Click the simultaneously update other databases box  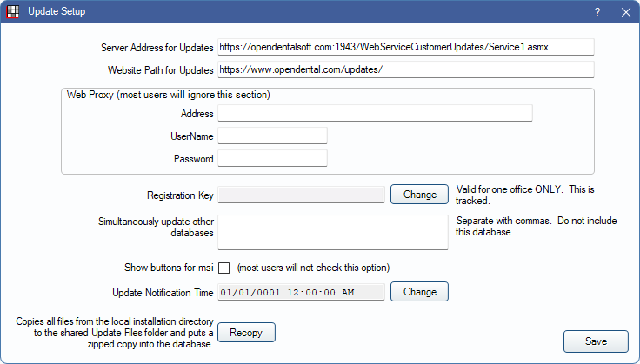tap(332, 232)
